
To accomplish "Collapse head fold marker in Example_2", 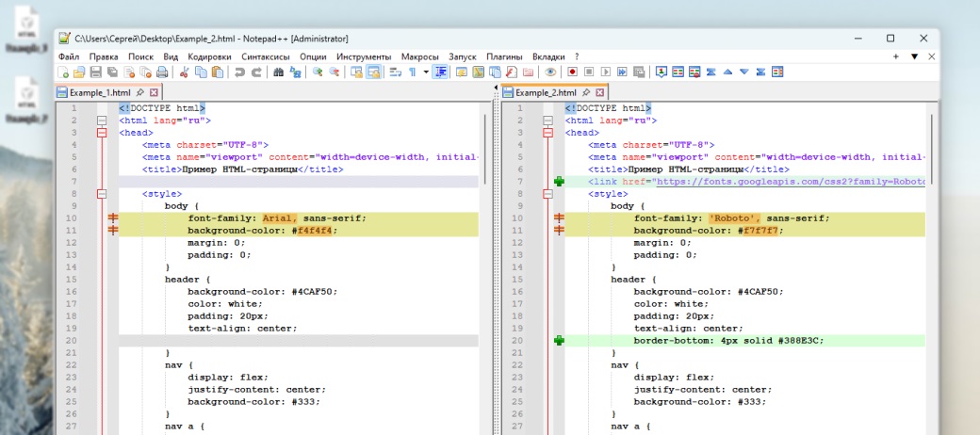I will 548,133.
